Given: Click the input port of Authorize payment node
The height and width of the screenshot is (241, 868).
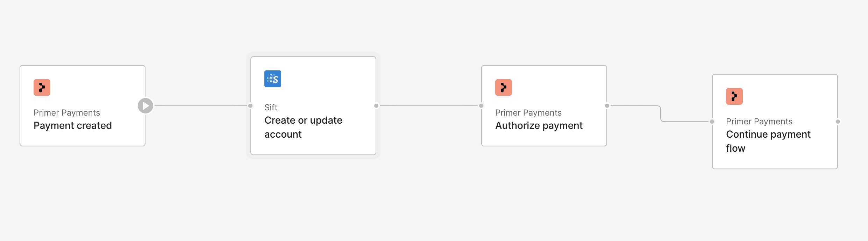Looking at the screenshot, I should (x=481, y=106).
